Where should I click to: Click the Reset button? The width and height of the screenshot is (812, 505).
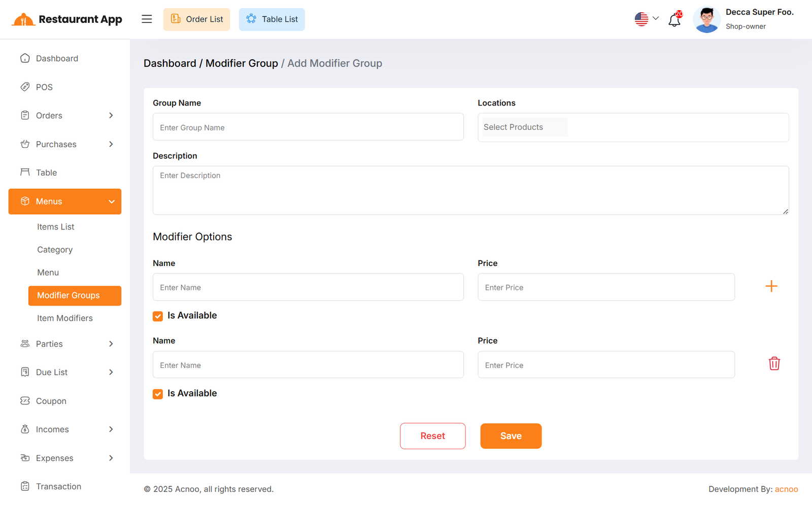(432, 436)
